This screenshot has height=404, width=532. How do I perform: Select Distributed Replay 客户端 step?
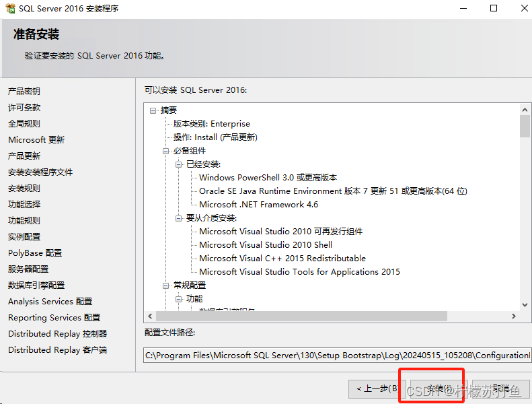pos(58,350)
